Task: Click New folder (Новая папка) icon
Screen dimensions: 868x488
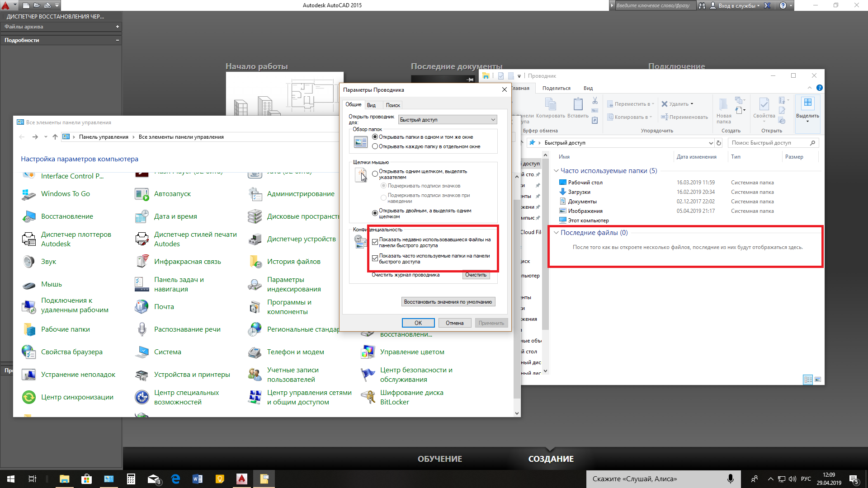Action: (x=723, y=104)
